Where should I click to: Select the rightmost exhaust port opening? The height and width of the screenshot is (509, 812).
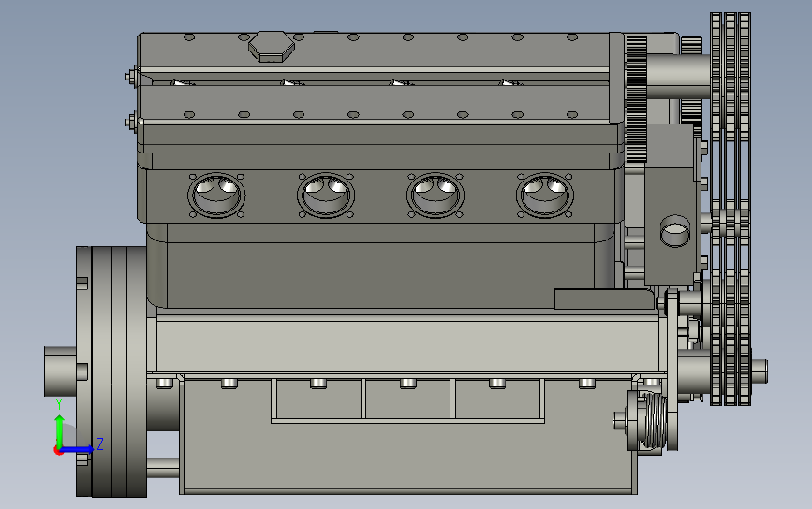coord(545,196)
